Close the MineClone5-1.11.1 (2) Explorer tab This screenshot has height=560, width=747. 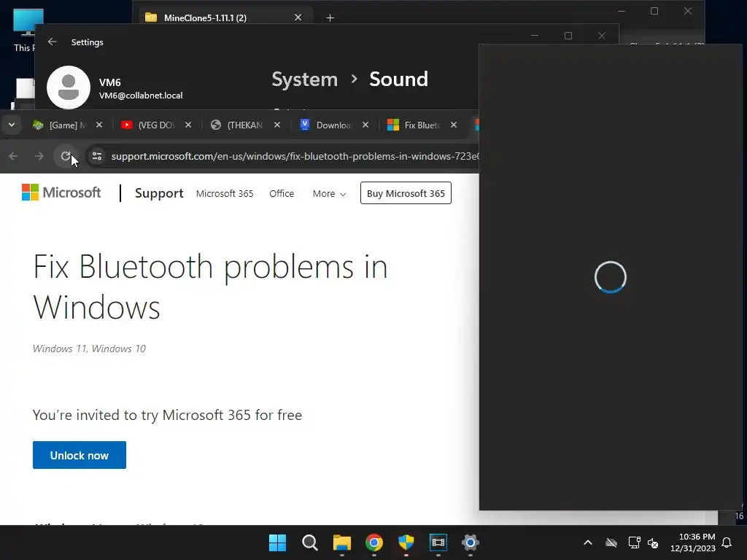[298, 17]
